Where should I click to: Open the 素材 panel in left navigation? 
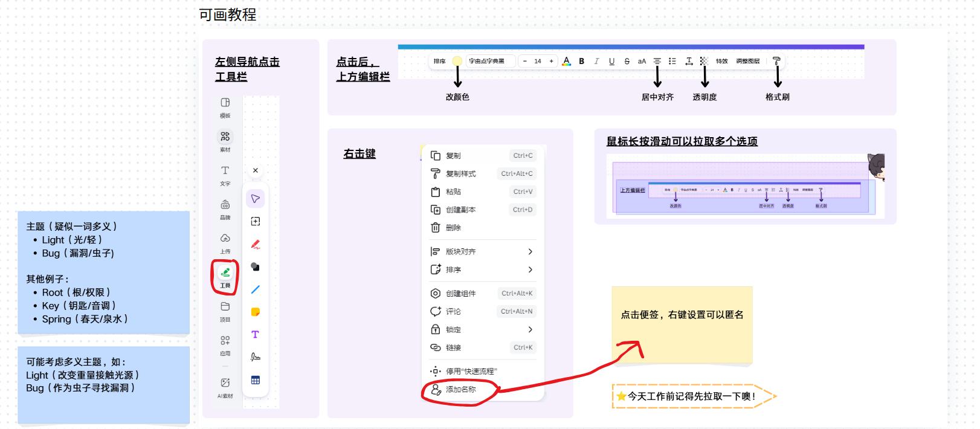pos(225,141)
